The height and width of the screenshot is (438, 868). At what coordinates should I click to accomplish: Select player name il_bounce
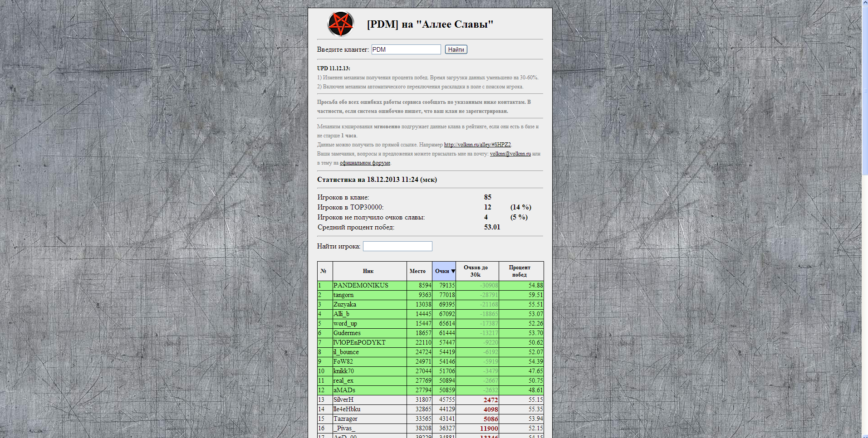(x=346, y=352)
